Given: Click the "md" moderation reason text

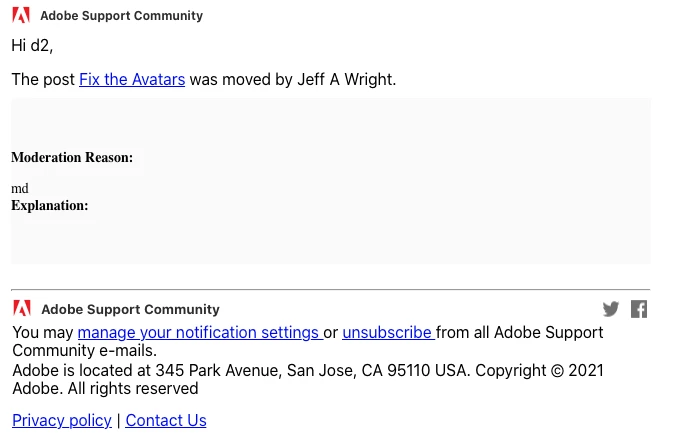Looking at the screenshot, I should [x=20, y=188].
